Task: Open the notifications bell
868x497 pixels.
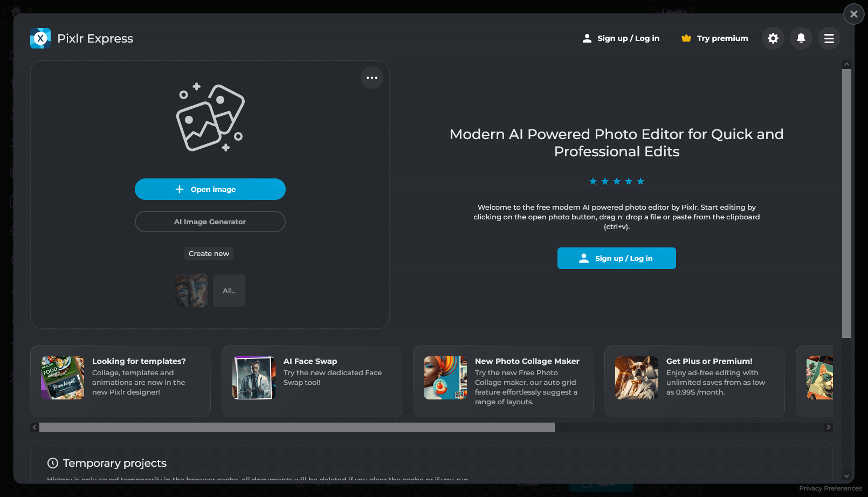Action: pyautogui.click(x=801, y=38)
